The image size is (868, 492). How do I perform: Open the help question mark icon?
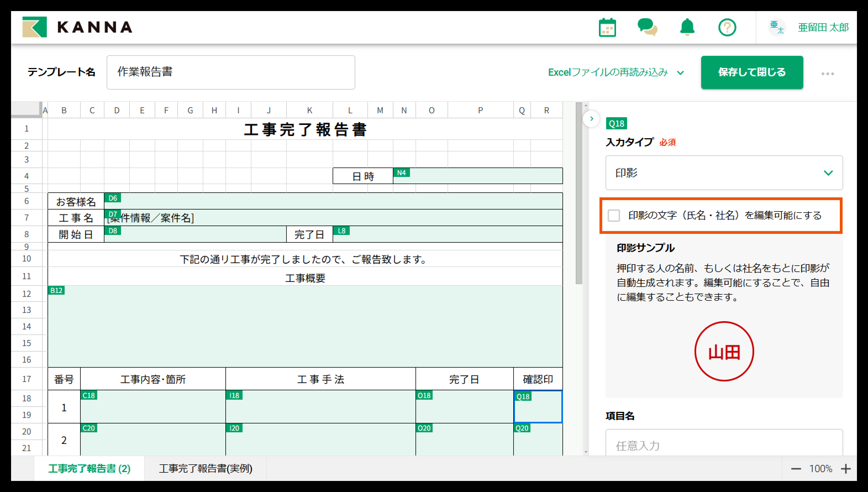727,27
